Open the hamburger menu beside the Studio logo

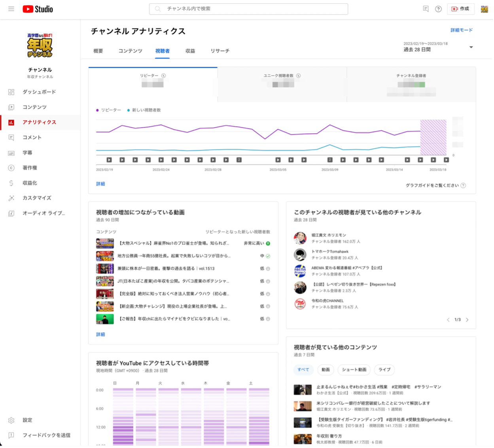11,9
